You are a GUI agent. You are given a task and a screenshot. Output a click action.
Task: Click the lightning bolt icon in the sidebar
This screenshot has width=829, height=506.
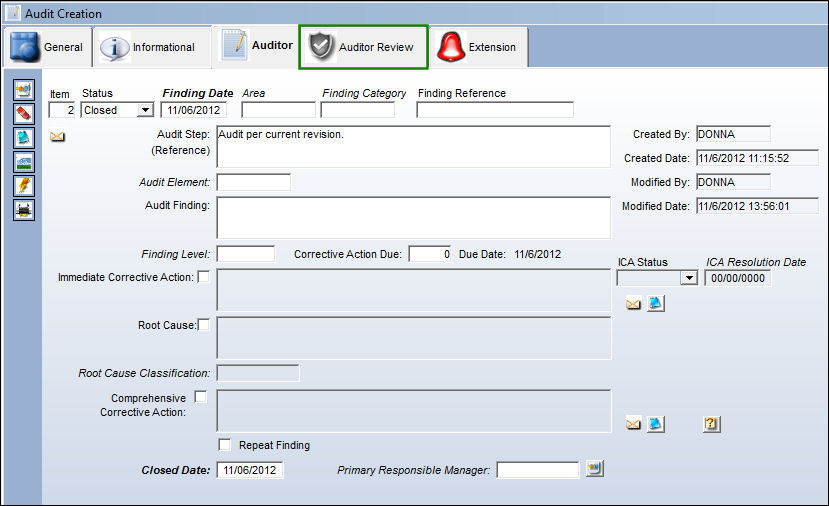pos(24,186)
